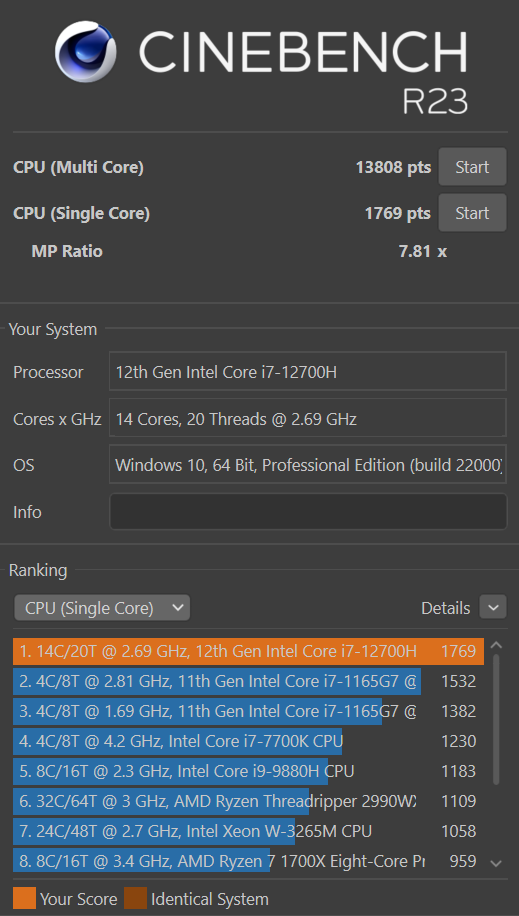Start the CPU Multi Core benchmark
This screenshot has height=916, width=519.
[472, 167]
